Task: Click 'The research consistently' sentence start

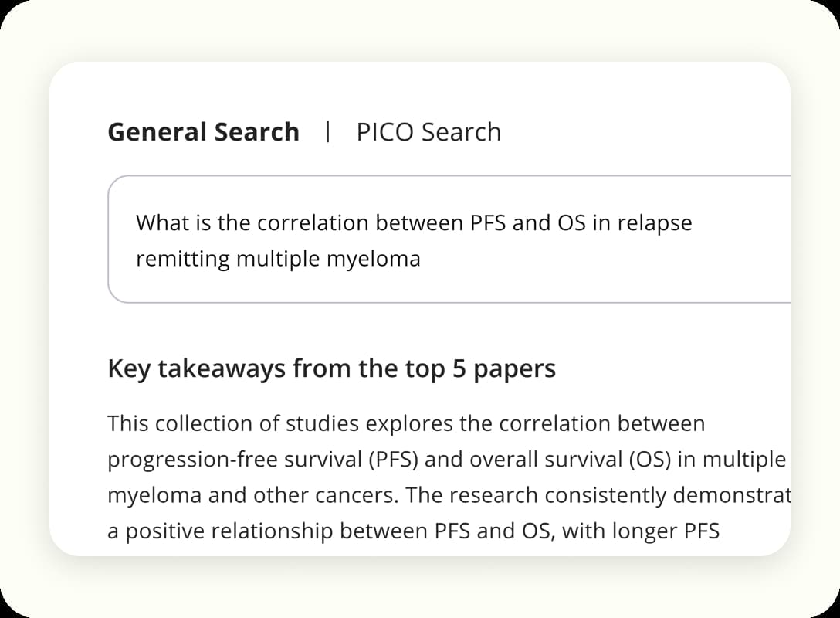Action: [x=536, y=495]
